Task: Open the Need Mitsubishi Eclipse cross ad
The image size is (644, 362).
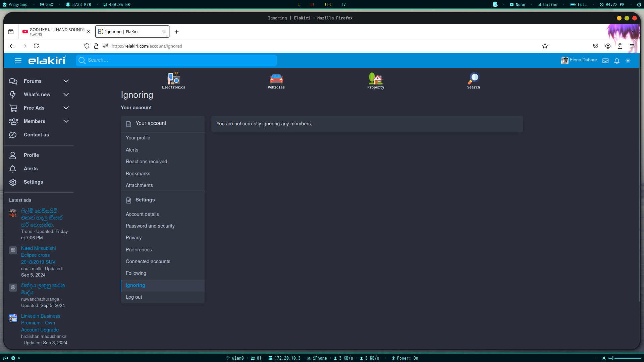Action: (38, 255)
